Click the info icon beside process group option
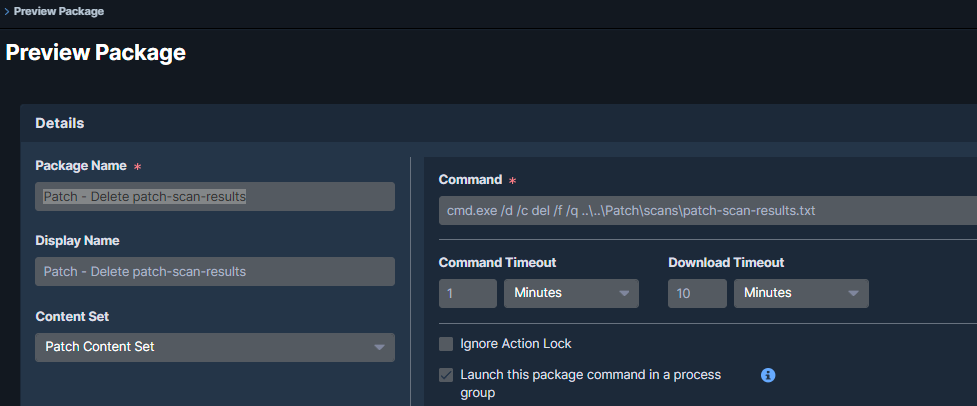 tap(768, 375)
